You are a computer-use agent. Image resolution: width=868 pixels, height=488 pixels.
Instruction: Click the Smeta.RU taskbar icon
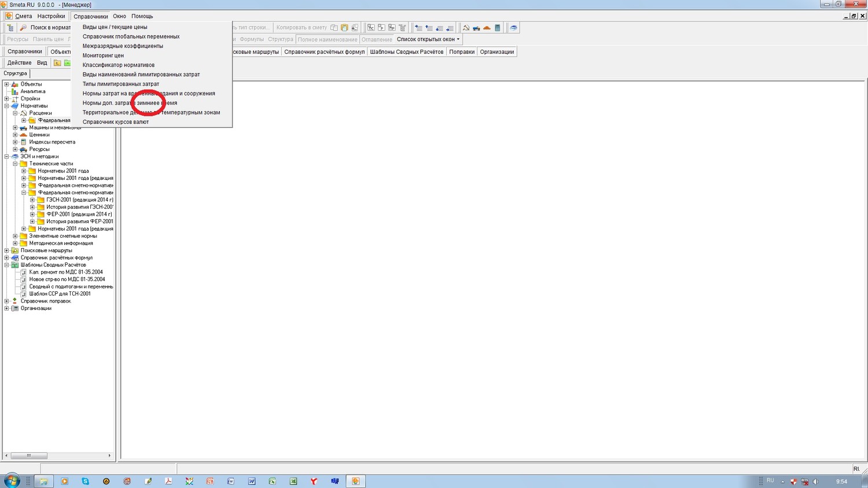point(355,481)
